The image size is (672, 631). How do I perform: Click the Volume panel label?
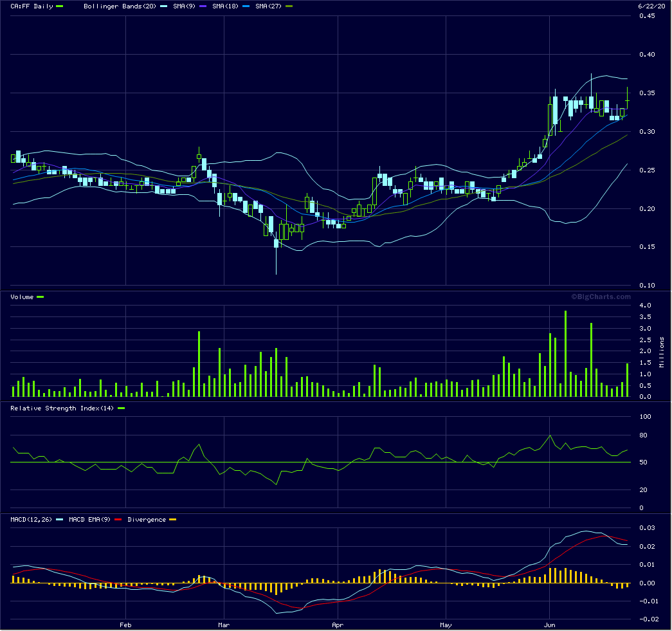[22, 297]
